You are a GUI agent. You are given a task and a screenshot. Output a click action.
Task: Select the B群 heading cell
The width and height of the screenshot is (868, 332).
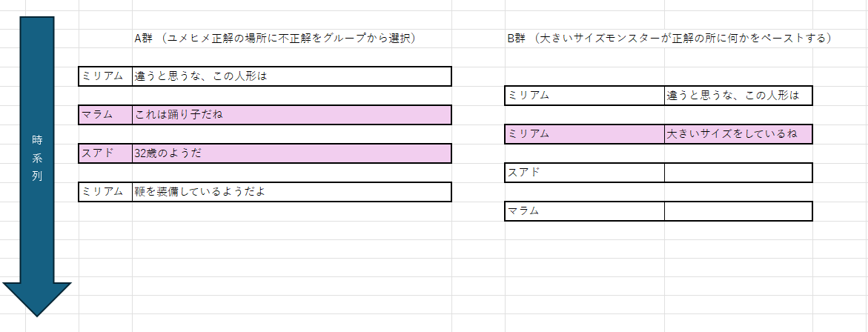669,39
